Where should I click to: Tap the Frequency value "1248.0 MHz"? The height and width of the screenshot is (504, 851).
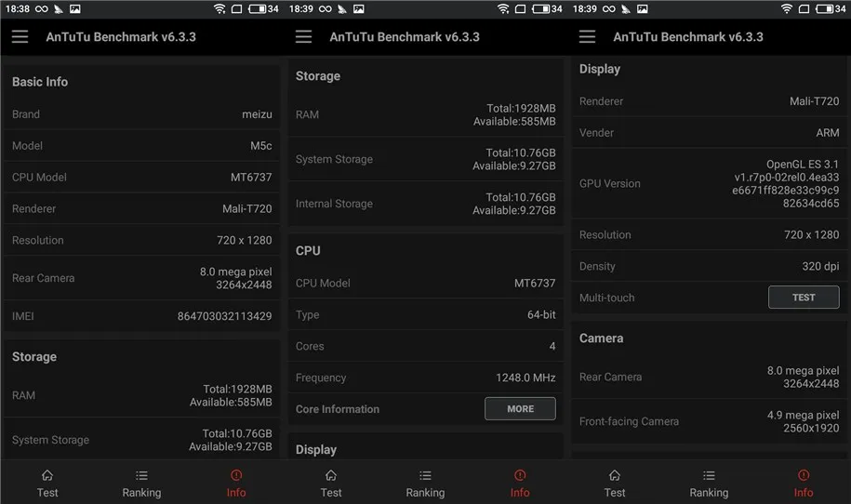(x=525, y=378)
